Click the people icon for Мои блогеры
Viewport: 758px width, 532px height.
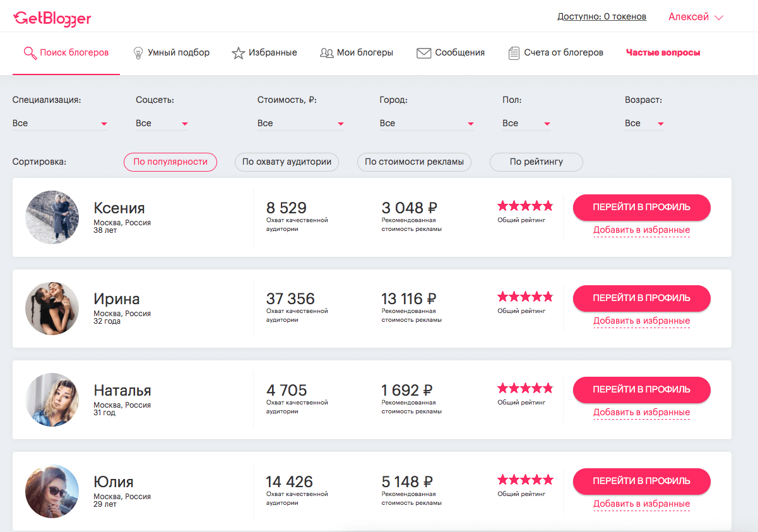coord(326,53)
